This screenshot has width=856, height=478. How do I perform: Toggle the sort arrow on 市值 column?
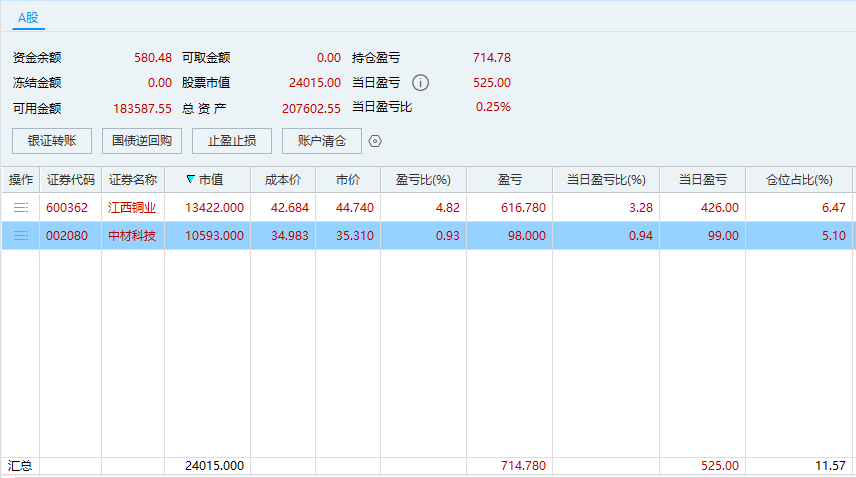point(191,180)
